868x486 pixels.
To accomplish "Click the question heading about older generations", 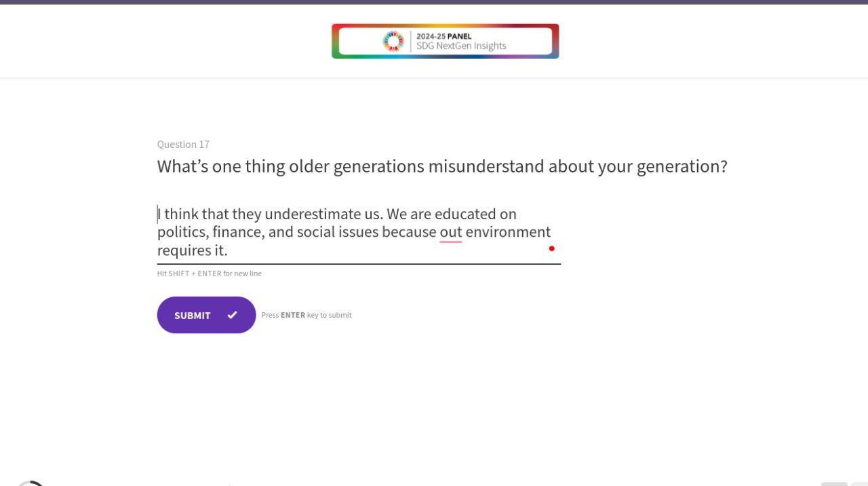I will 442,166.
